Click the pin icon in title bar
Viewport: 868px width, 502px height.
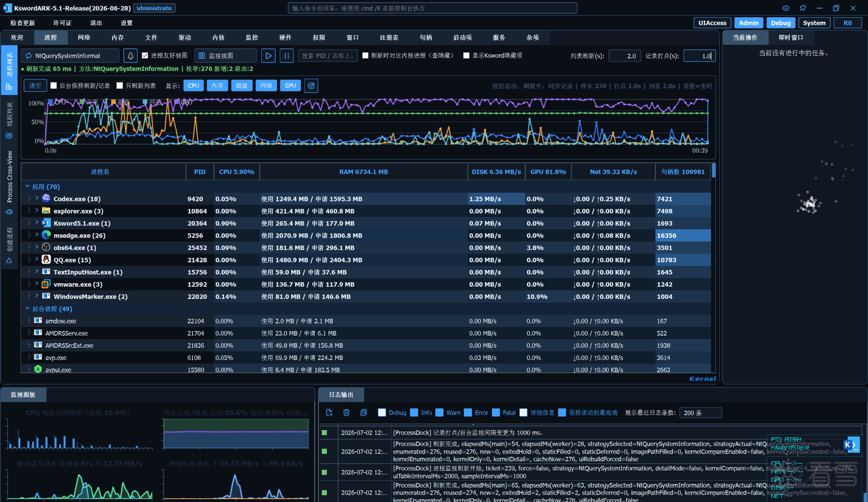(802, 8)
